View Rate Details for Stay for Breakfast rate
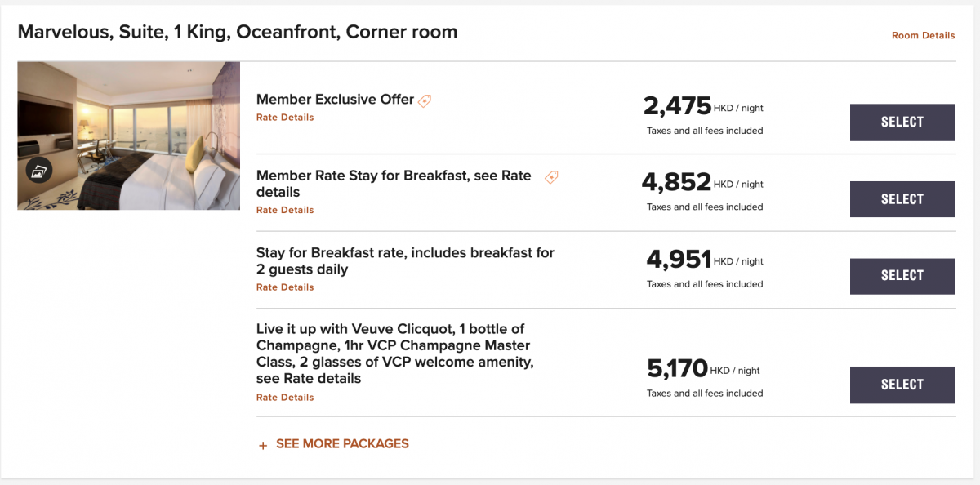This screenshot has height=485, width=980. pos(285,287)
